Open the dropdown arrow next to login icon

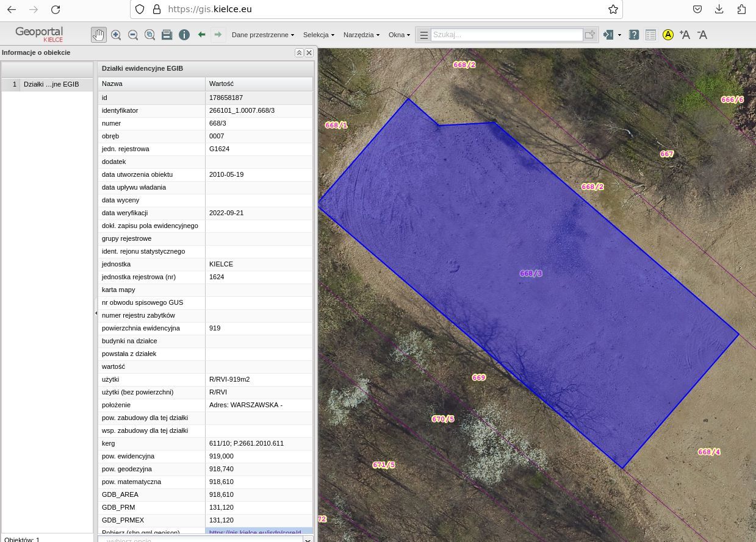pos(619,35)
